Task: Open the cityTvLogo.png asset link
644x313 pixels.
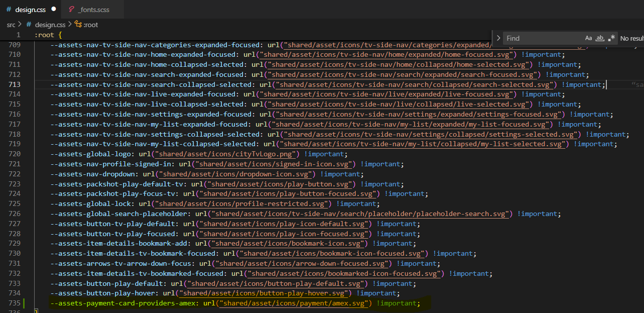Action: coord(227,154)
